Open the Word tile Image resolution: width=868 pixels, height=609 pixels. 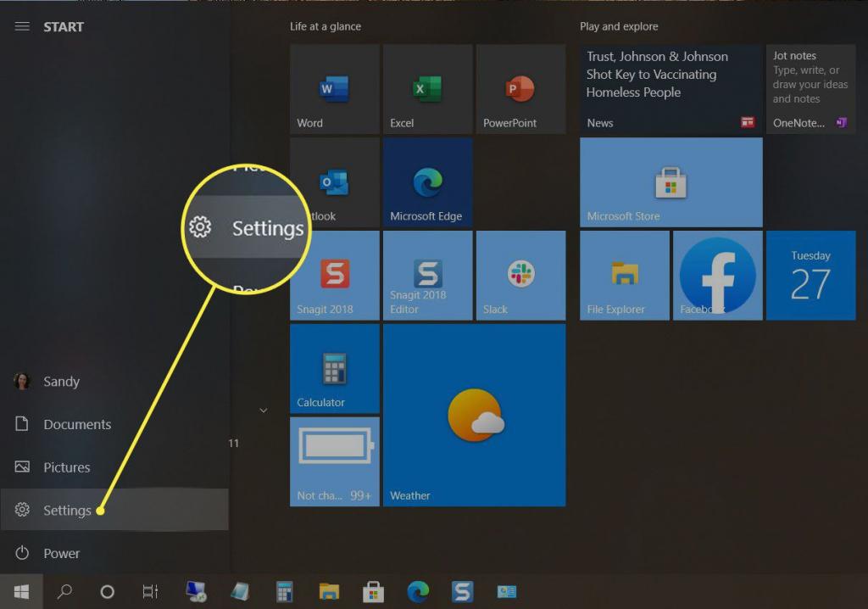click(334, 89)
